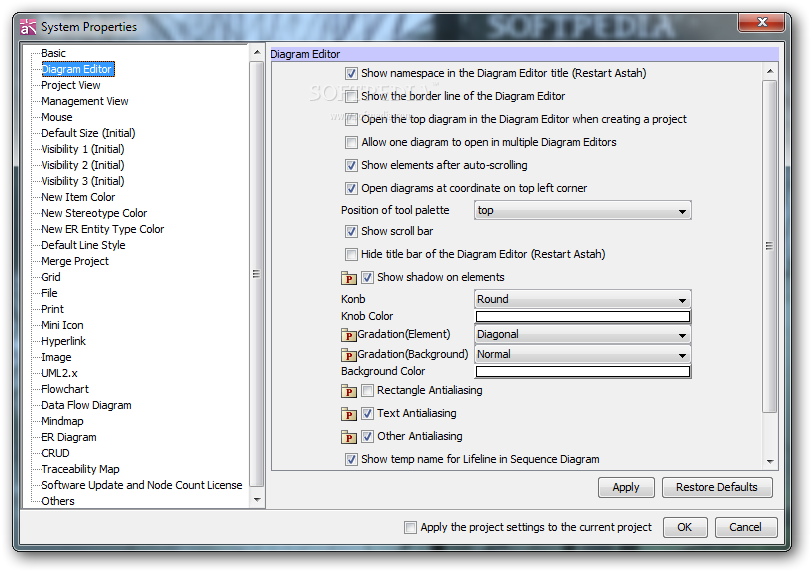Click the P icon beside Other Antialiasing
The height and width of the screenshot is (572, 812).
349,437
